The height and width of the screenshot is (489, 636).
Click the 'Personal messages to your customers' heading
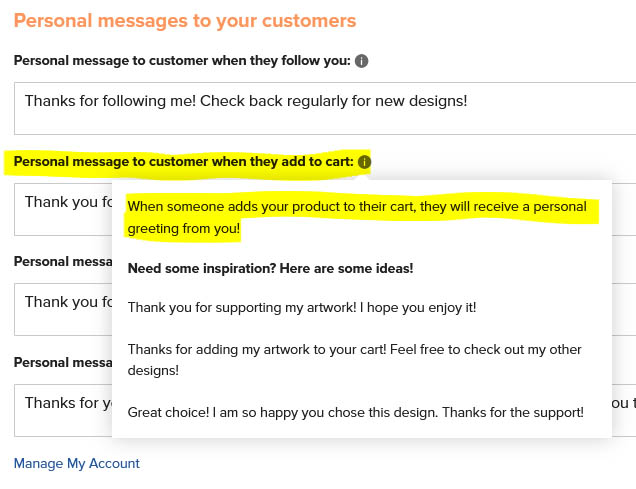coord(185,21)
